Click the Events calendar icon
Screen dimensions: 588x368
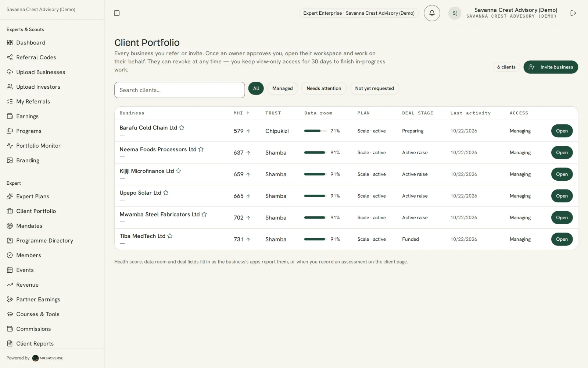click(x=10, y=270)
